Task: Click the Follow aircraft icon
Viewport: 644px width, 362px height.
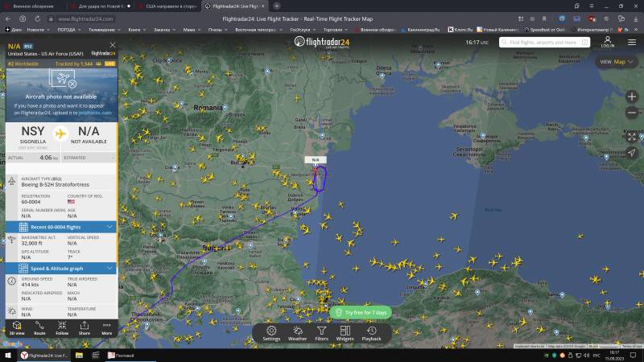Action: 62,328
